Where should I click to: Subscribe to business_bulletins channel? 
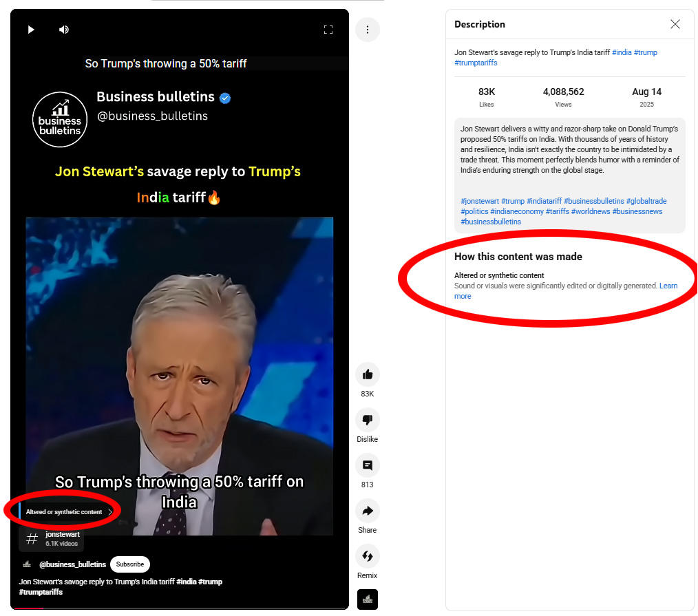130,564
